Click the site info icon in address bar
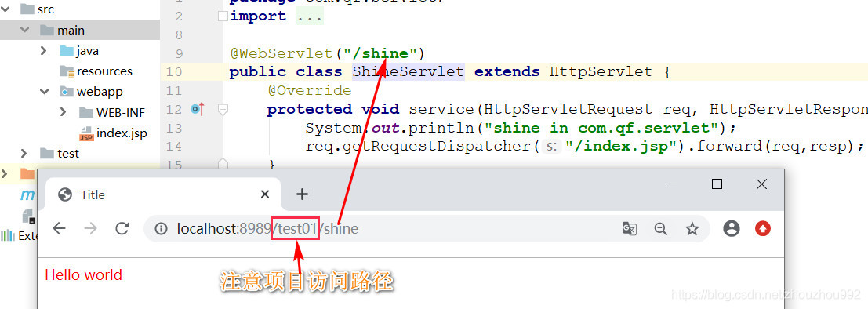This screenshot has height=309, width=868. pos(161,229)
